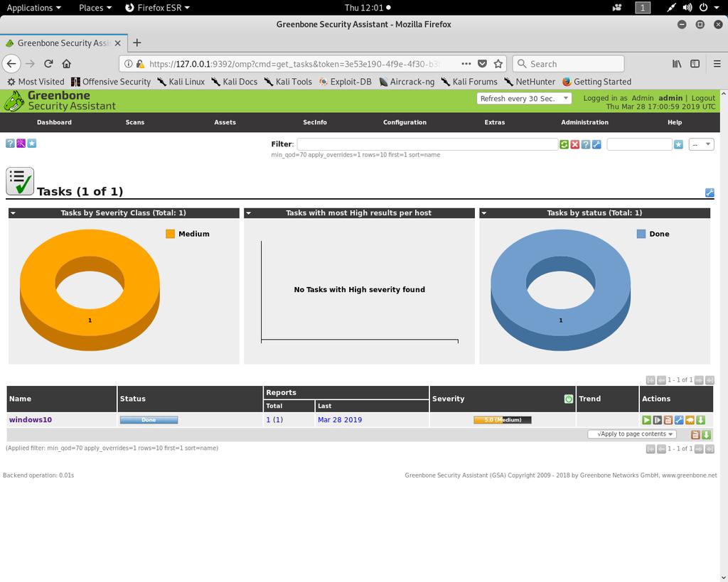728x582 pixels.
Task: Click the blue Done legend swatch
Action: click(x=641, y=234)
